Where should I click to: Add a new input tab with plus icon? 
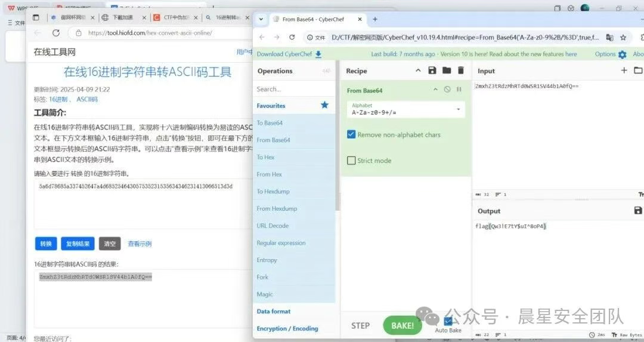(624, 70)
